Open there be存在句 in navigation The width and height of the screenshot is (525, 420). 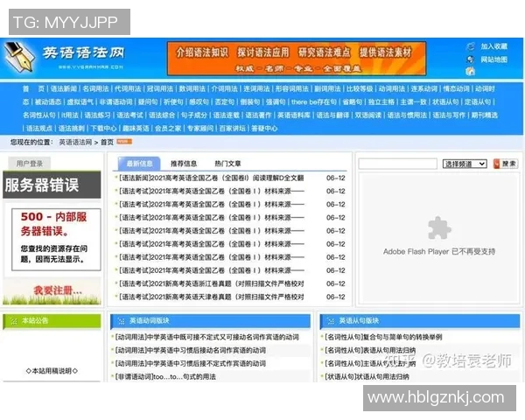314,101
